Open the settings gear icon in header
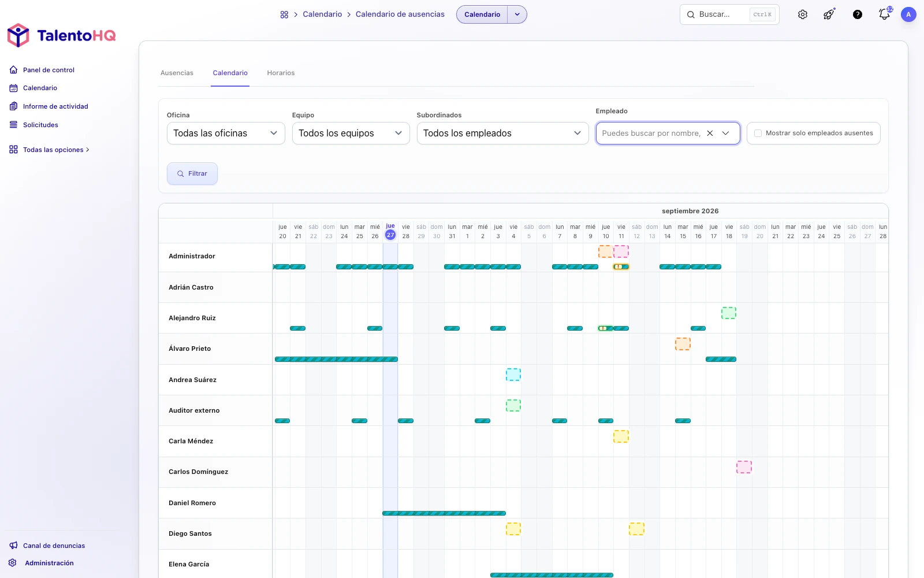 (x=803, y=14)
